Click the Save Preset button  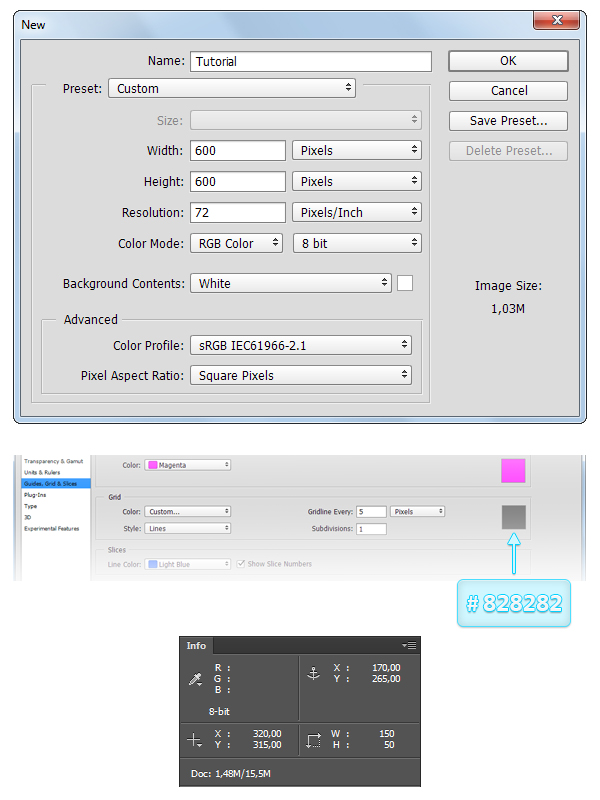pyautogui.click(x=508, y=121)
